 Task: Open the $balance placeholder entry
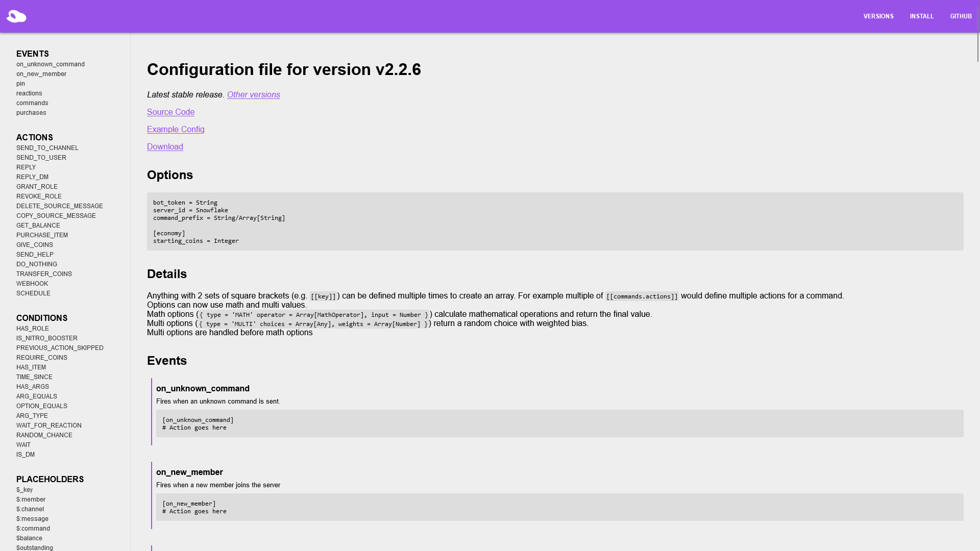(x=29, y=538)
